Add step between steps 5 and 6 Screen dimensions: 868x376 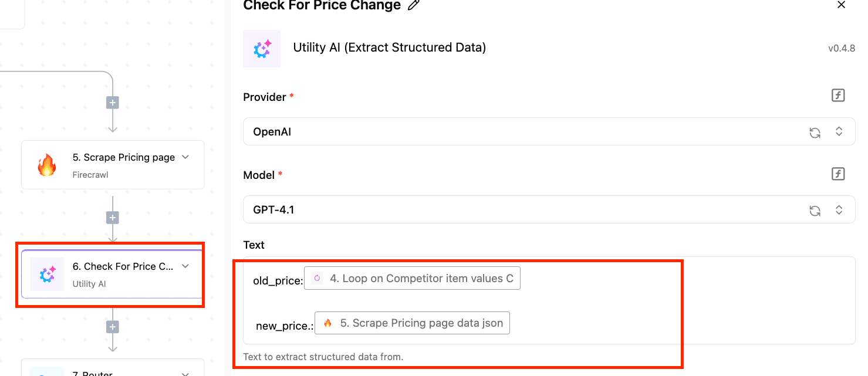[x=113, y=218]
